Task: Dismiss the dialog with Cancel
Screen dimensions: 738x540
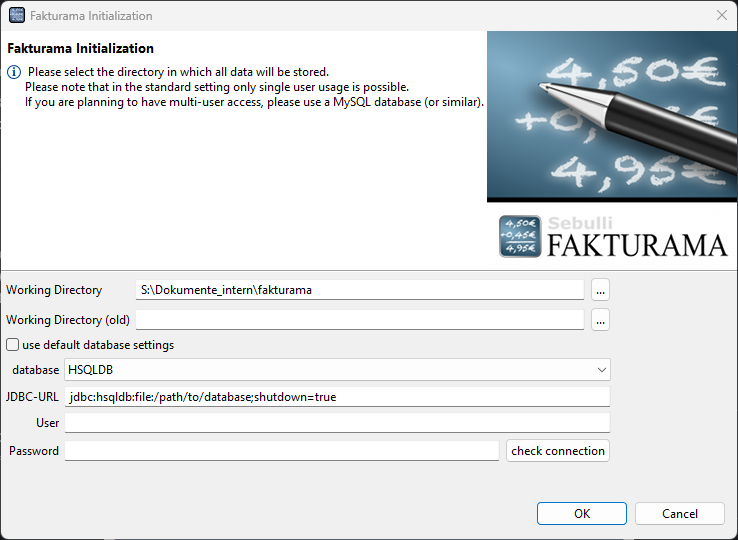Action: tap(680, 513)
